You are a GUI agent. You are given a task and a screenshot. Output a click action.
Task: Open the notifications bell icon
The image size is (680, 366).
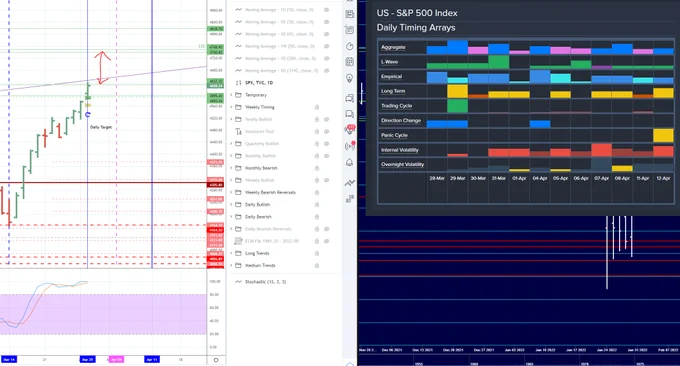tap(350, 163)
